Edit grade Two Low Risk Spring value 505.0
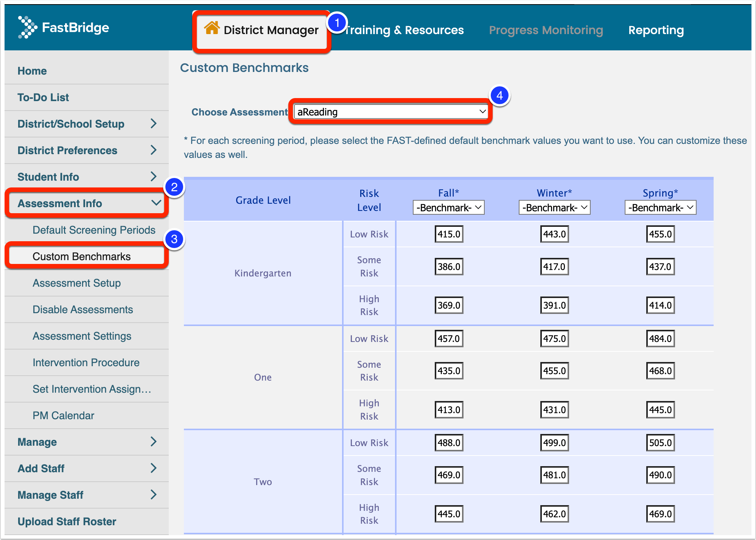This screenshot has width=756, height=540. click(x=661, y=443)
